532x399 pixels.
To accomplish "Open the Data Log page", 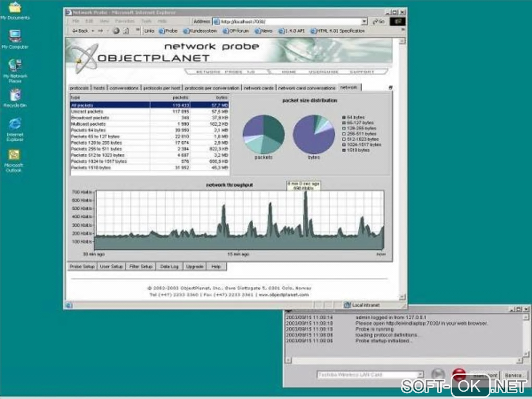I will tap(170, 267).
